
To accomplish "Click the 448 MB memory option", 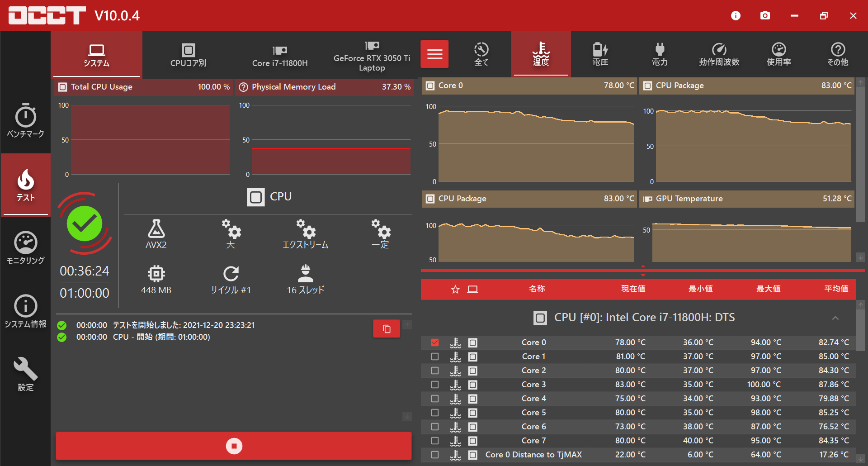I will point(156,280).
